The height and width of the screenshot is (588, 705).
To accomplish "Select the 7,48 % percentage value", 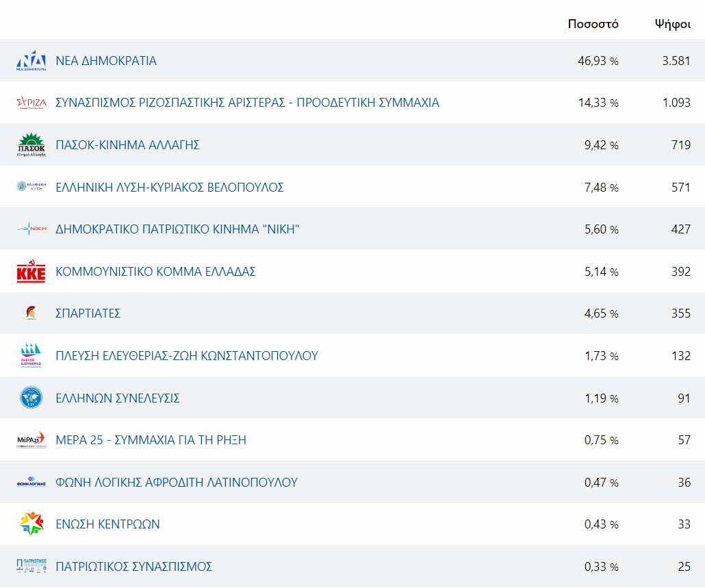I will tap(602, 187).
